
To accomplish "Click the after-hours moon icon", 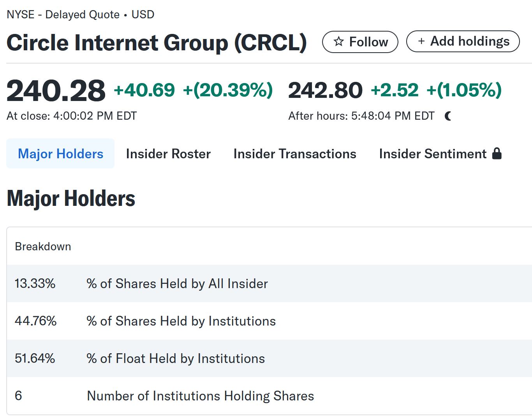I will (448, 116).
